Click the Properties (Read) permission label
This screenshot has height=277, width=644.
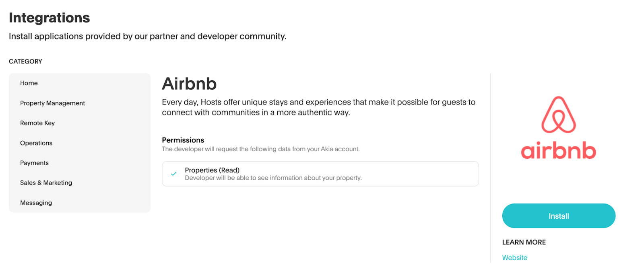[212, 170]
